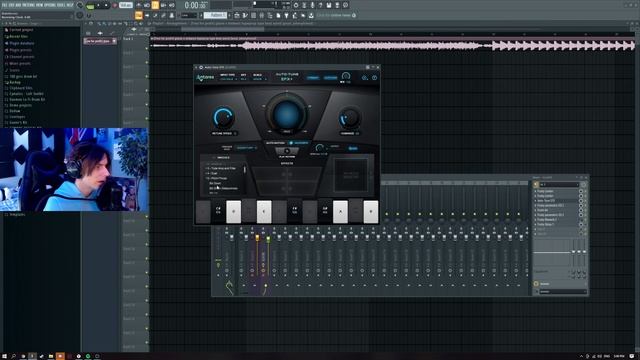Open Backup folder in browser
This screenshot has width=640, height=360.
(15, 82)
